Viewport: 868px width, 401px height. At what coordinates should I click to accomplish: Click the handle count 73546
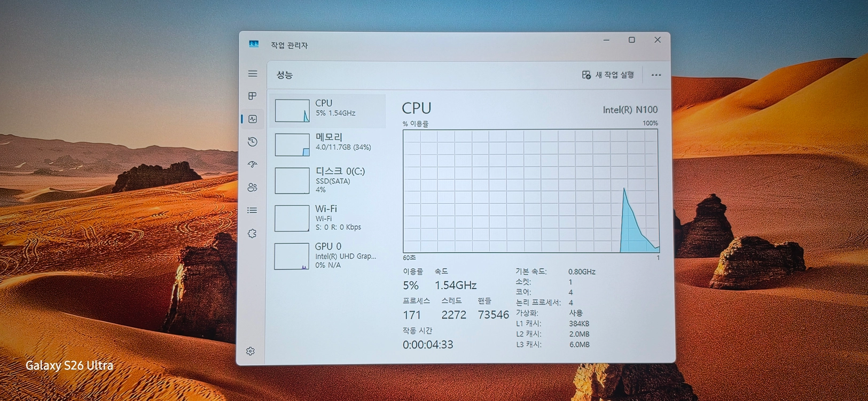click(x=494, y=315)
